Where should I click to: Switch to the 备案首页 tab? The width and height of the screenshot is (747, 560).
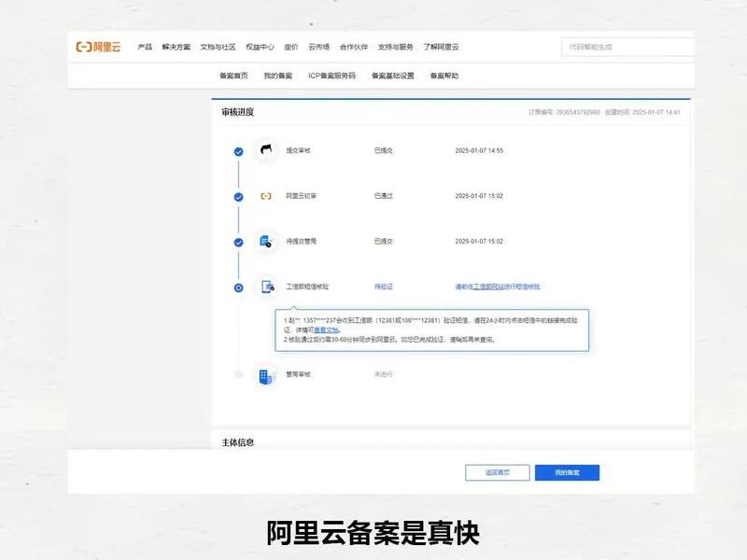click(233, 76)
